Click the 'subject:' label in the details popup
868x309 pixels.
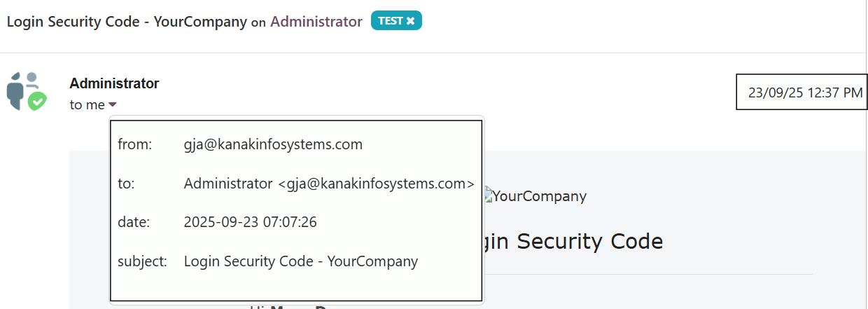(x=142, y=262)
